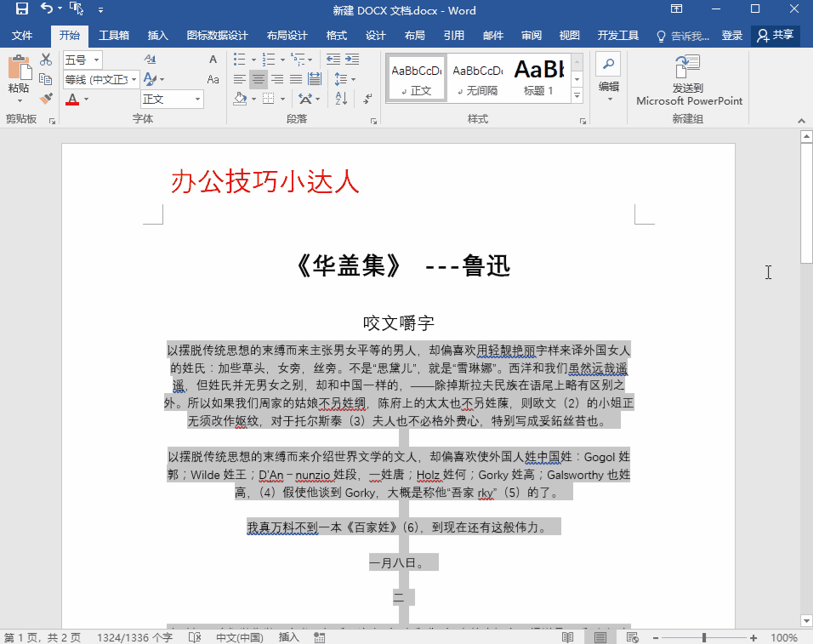Click the Sort A-Z icon
Image resolution: width=813 pixels, height=644 pixels.
tap(341, 99)
